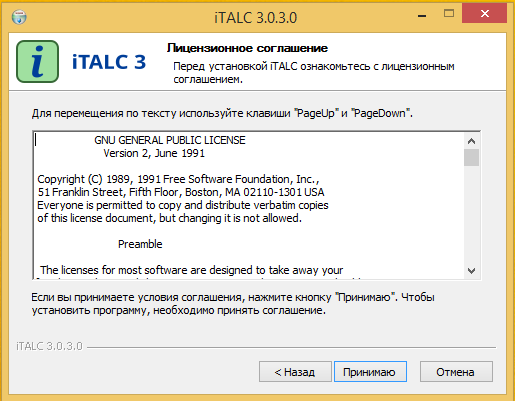Click inside the GNU license text area
The image size is (515, 402).
coord(249,205)
